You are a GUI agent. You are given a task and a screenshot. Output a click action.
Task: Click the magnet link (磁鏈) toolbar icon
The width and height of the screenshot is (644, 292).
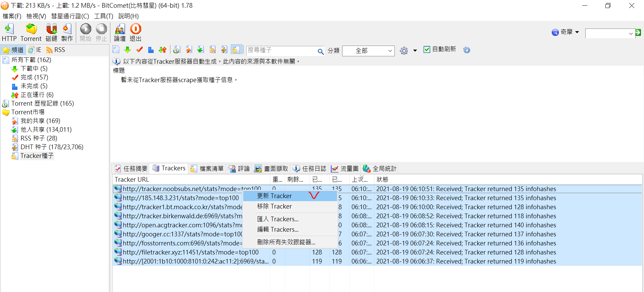[51, 33]
